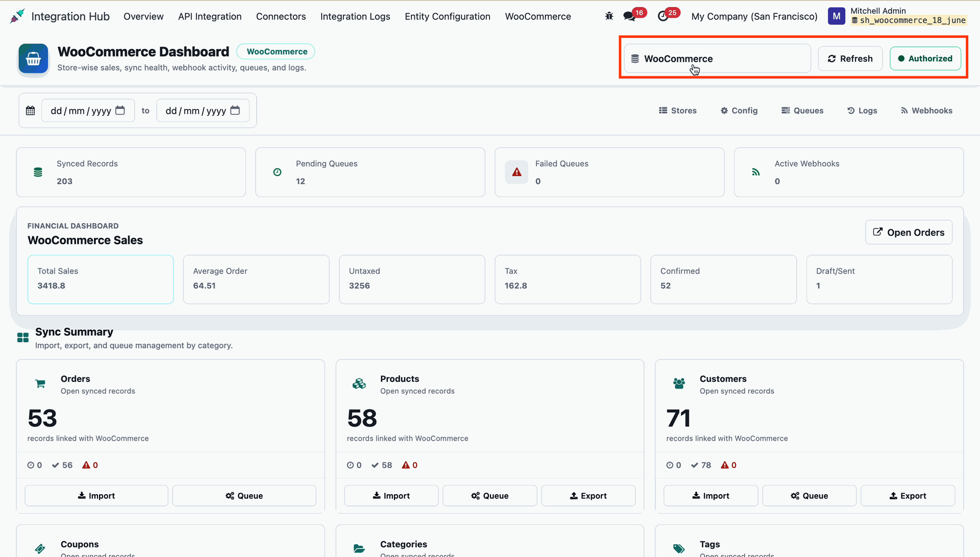Open activities clock icon with 25 badge
Screen dimensions: 980x557
(663, 16)
